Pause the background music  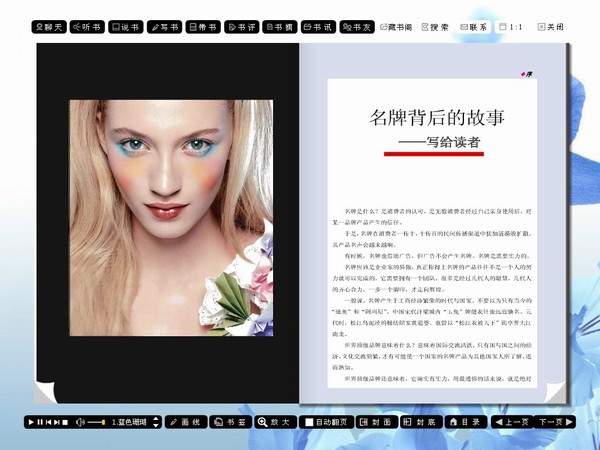pos(40,422)
